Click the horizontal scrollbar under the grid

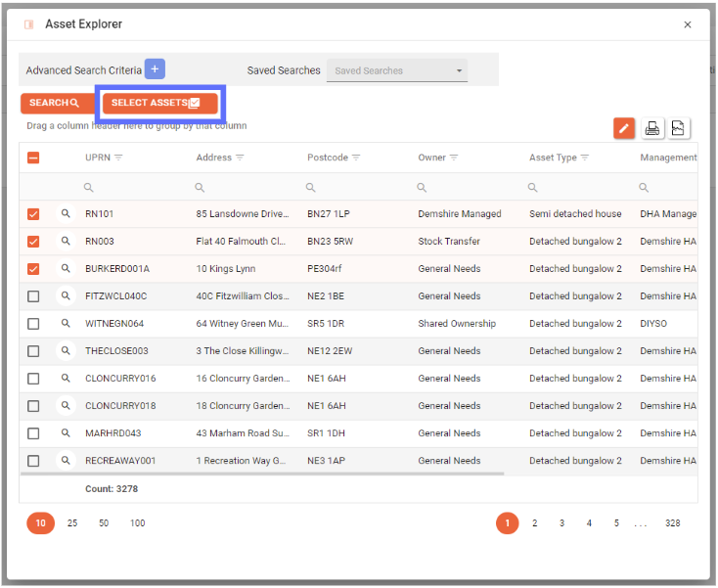262,475
